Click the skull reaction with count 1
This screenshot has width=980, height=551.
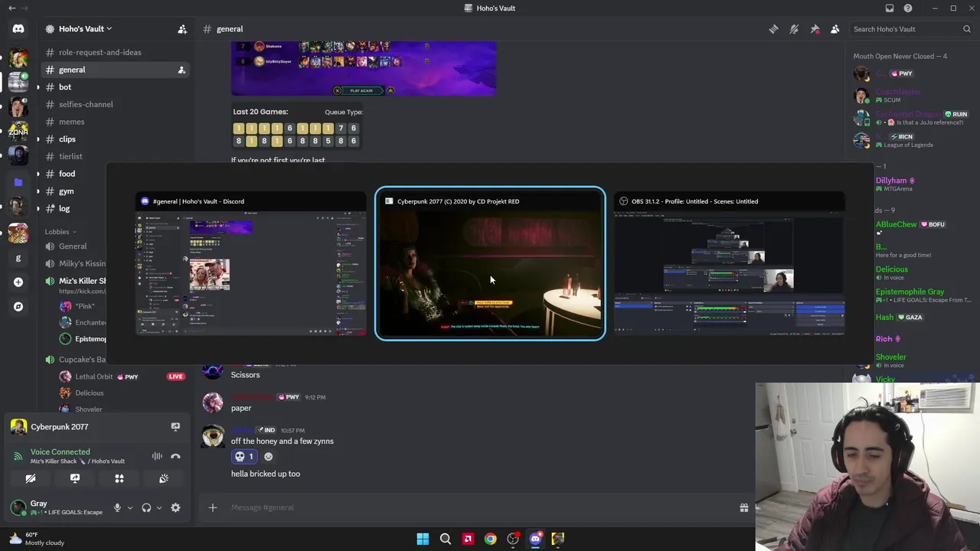point(244,457)
